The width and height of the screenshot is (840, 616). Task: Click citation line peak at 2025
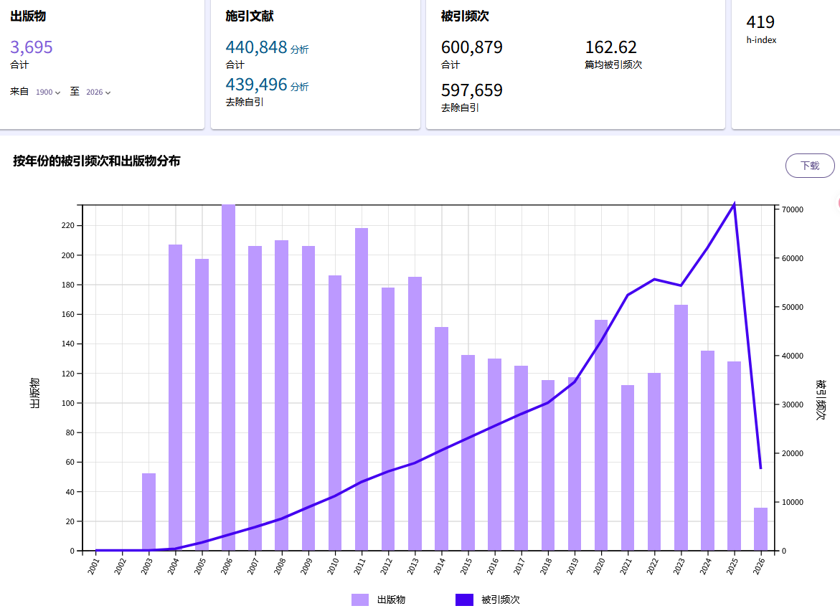(x=734, y=204)
